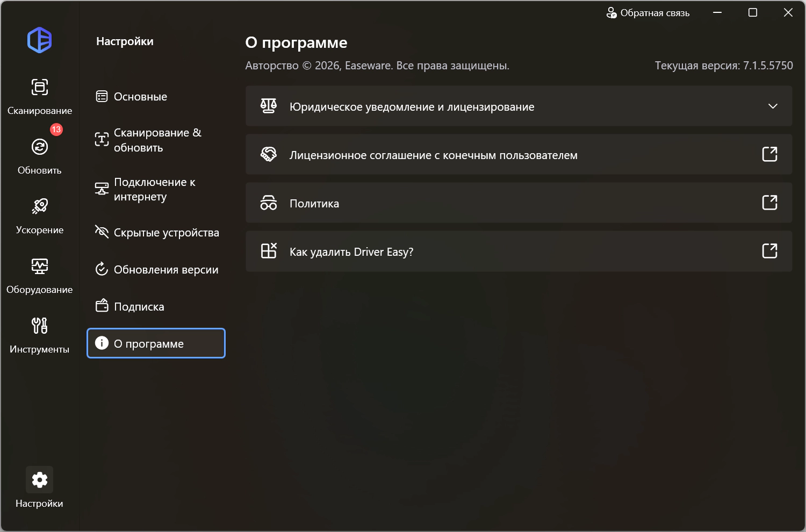Viewport: 806px width, 532px height.
Task: Click Обратная связь feedback button
Action: (x=648, y=13)
